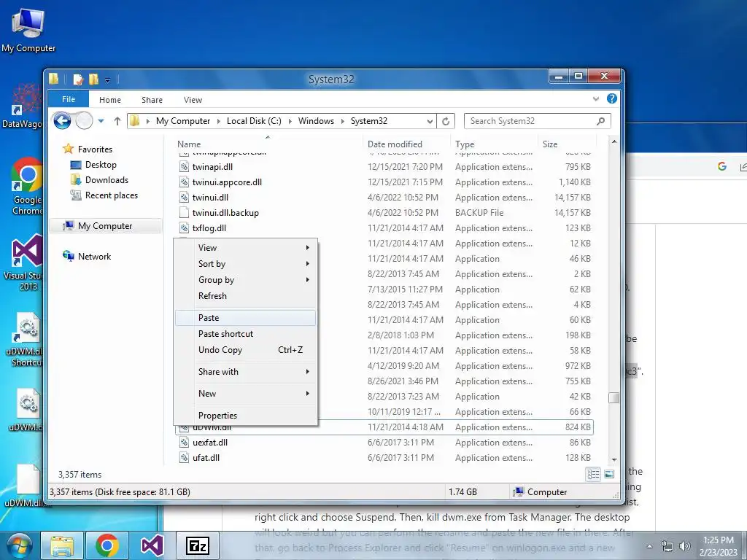This screenshot has width=747, height=560.
Task: Select ufat.dll file
Action: [385, 458]
